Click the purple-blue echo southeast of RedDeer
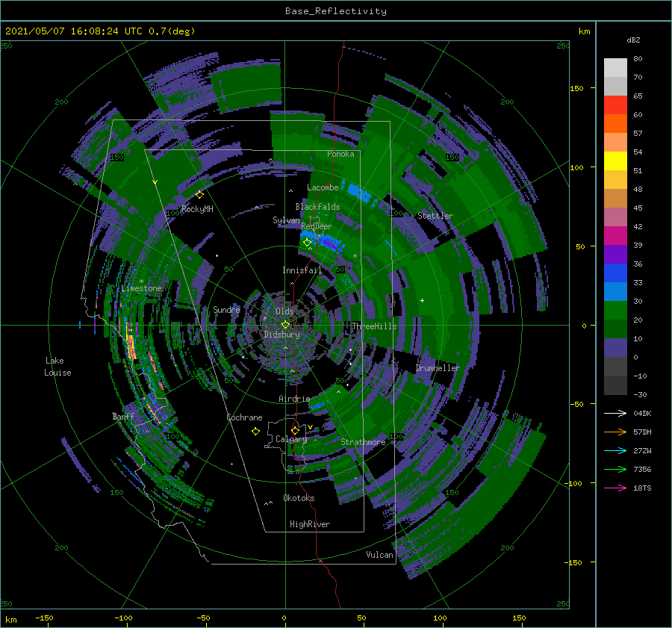Screen dimensions: 672x628 329,244
